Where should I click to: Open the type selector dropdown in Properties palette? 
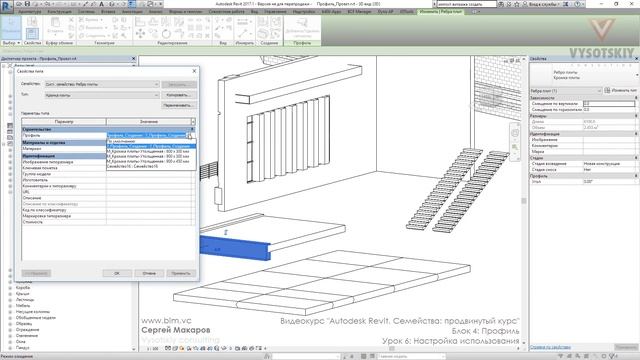(637, 75)
